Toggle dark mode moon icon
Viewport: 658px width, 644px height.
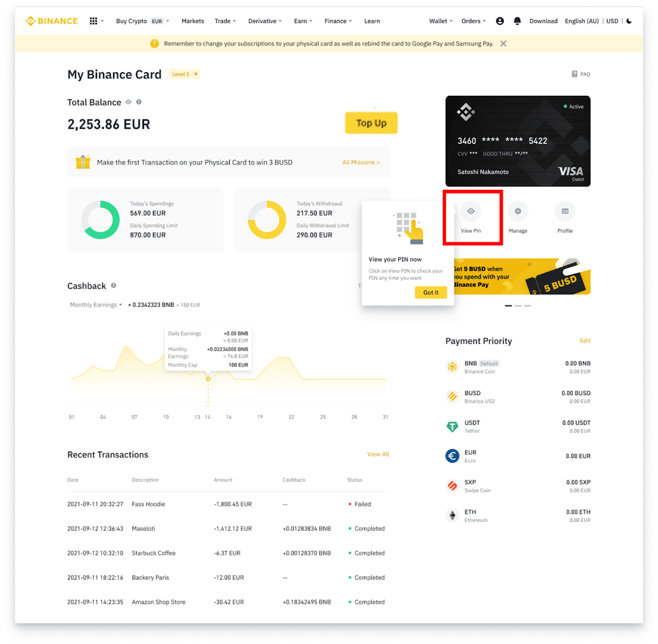pyautogui.click(x=629, y=21)
